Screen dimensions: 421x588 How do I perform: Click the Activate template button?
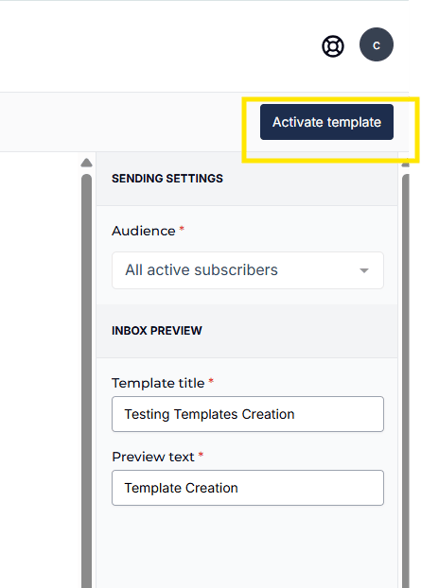coord(327,122)
